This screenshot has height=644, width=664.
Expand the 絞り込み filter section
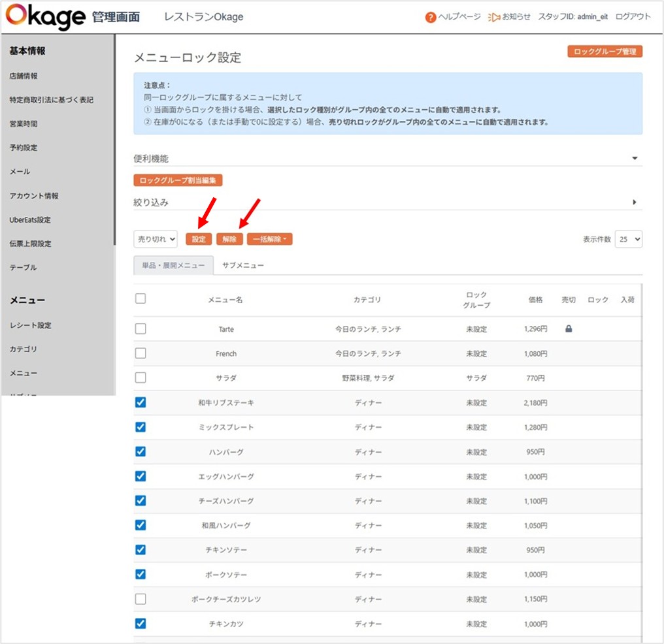pyautogui.click(x=634, y=202)
